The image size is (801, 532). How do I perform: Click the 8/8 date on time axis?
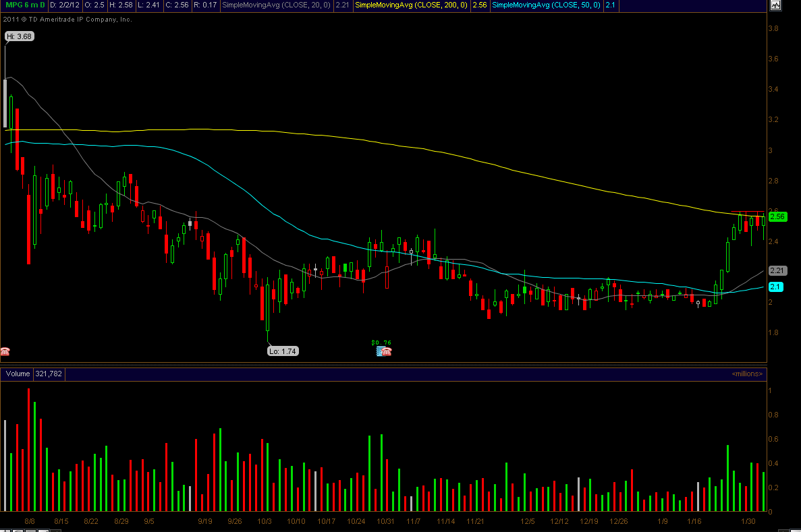[x=30, y=521]
